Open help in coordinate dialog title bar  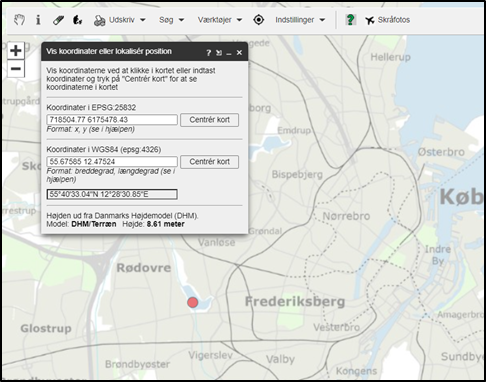coord(208,53)
